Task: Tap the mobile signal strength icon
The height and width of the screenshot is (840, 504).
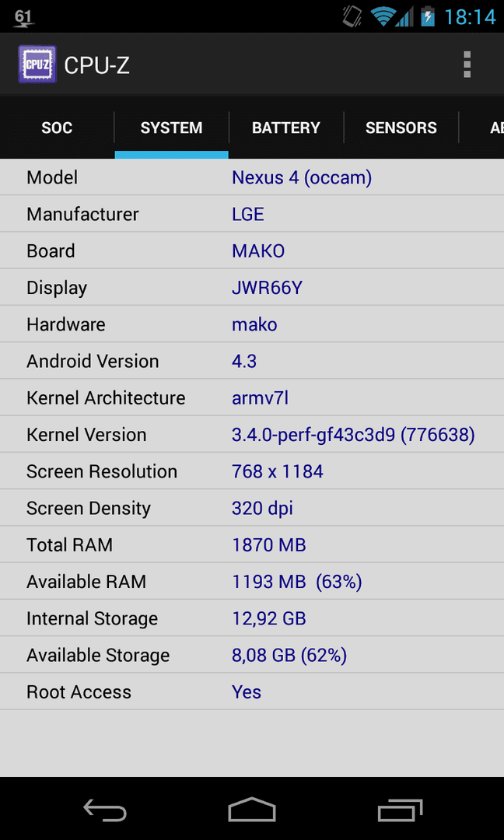Action: [x=405, y=18]
